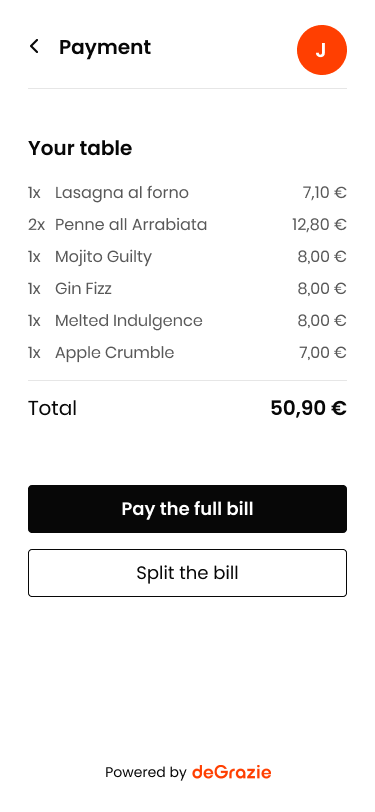
Task: Click the total amount 50,90 €
Action: click(309, 408)
